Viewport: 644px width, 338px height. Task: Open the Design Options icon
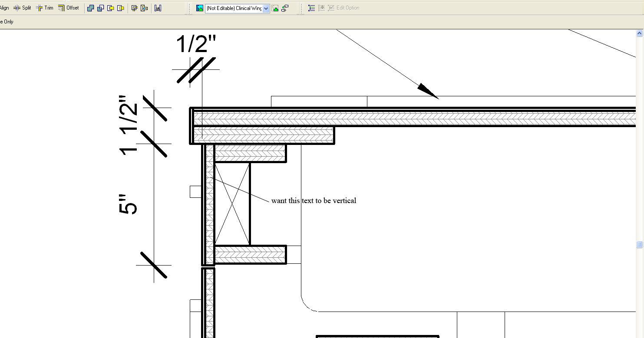click(x=311, y=8)
